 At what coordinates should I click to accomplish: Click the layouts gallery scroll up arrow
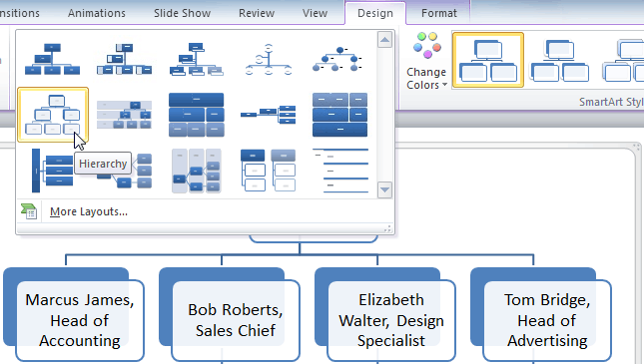[x=384, y=40]
